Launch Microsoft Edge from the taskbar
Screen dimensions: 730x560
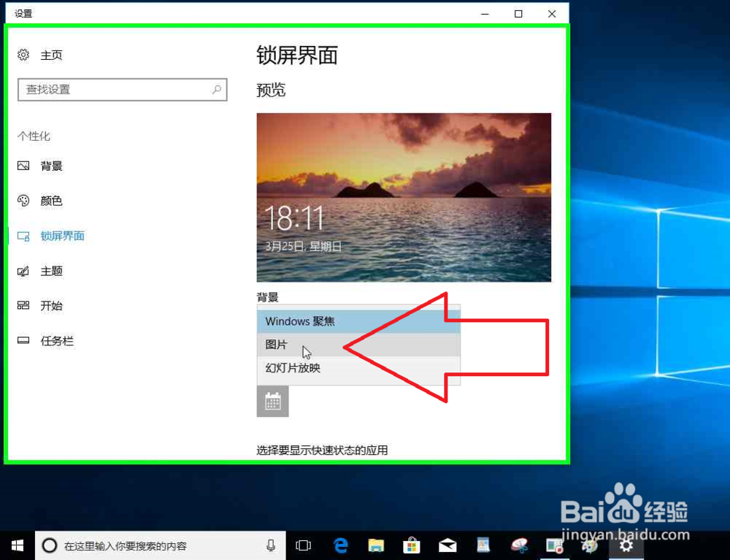(x=340, y=545)
